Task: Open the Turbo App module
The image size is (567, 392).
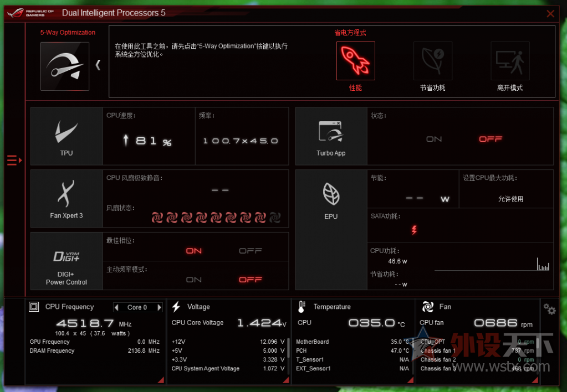Action: tap(331, 136)
